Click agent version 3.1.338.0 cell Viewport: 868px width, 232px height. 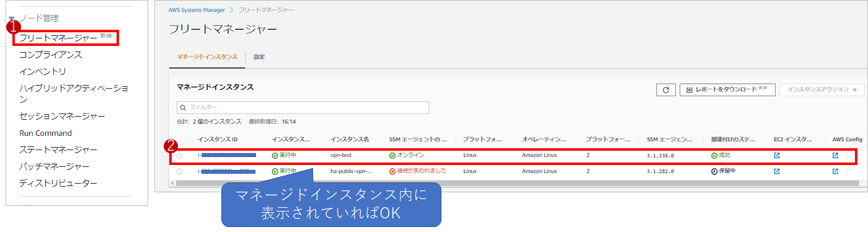[x=660, y=156]
